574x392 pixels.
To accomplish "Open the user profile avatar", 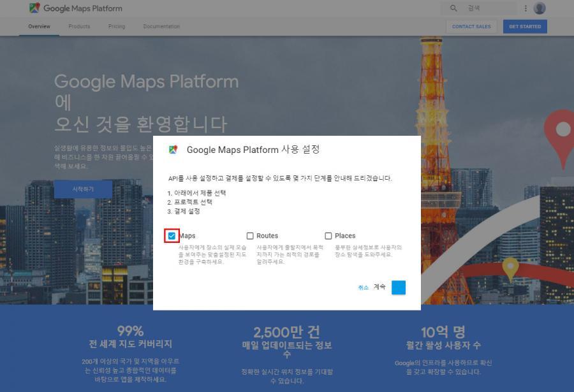I will click(540, 8).
